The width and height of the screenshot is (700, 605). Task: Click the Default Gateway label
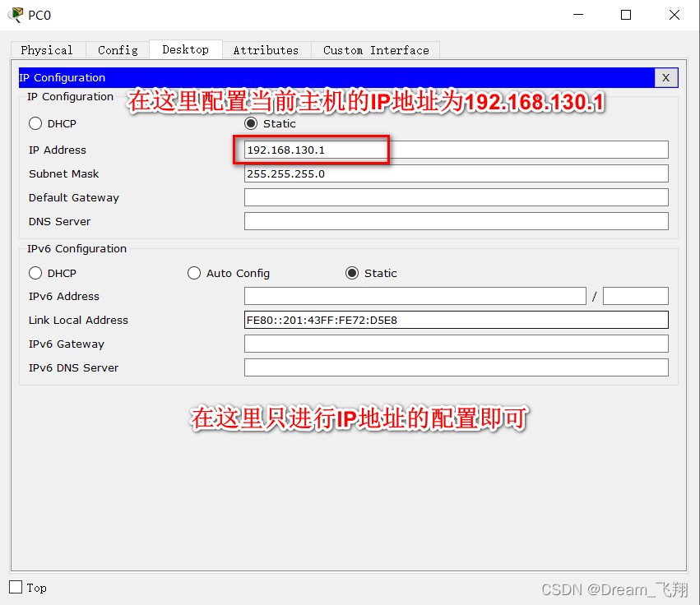tap(74, 197)
